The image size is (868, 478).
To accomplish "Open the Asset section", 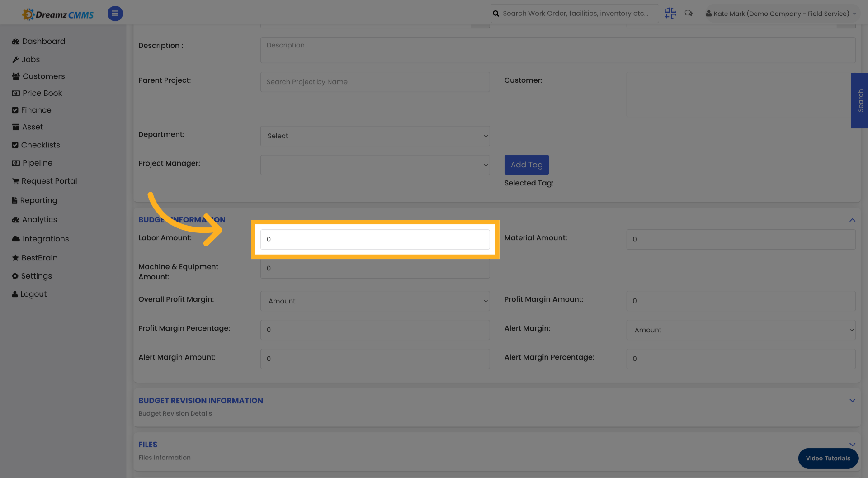I will click(32, 127).
